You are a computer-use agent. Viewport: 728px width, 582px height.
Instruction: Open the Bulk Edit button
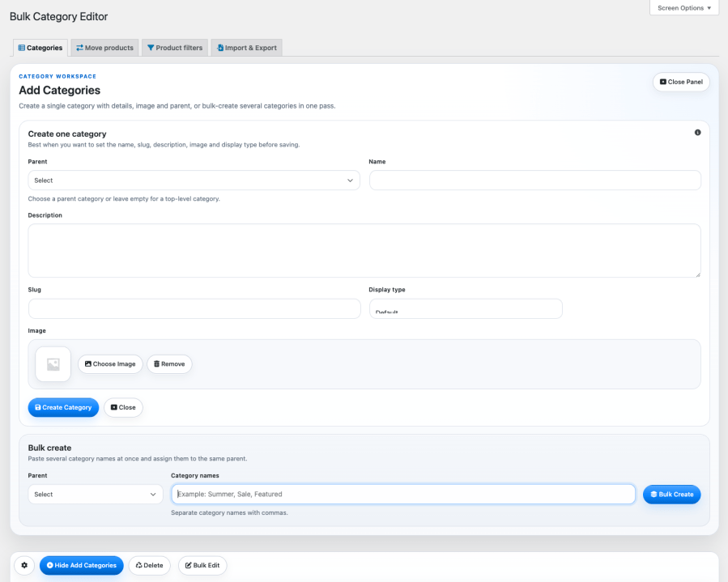coord(202,565)
